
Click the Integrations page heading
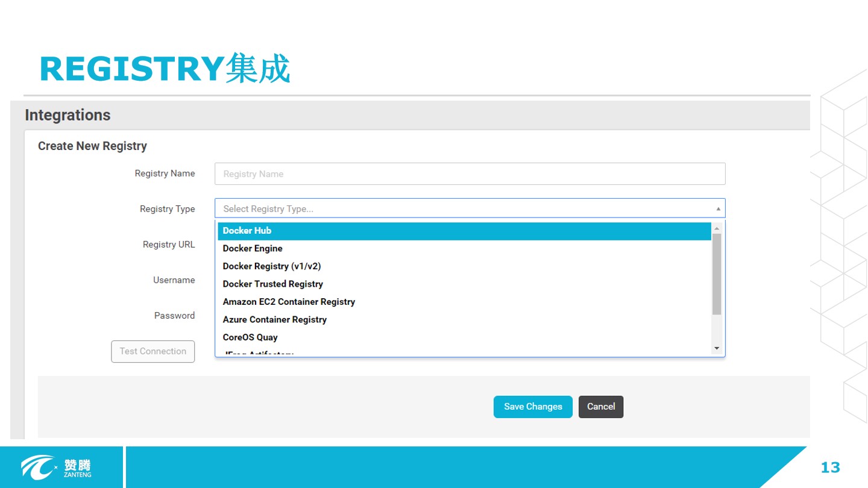point(68,115)
